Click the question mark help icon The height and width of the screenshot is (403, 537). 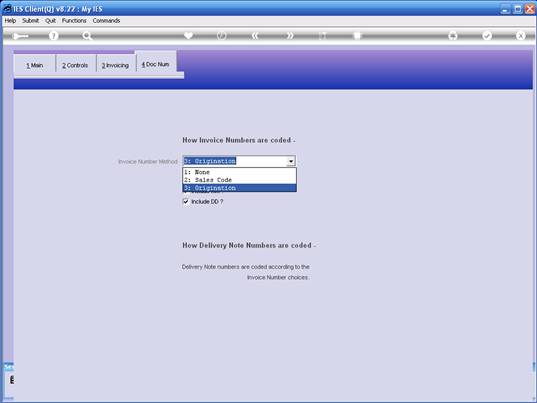(53, 36)
